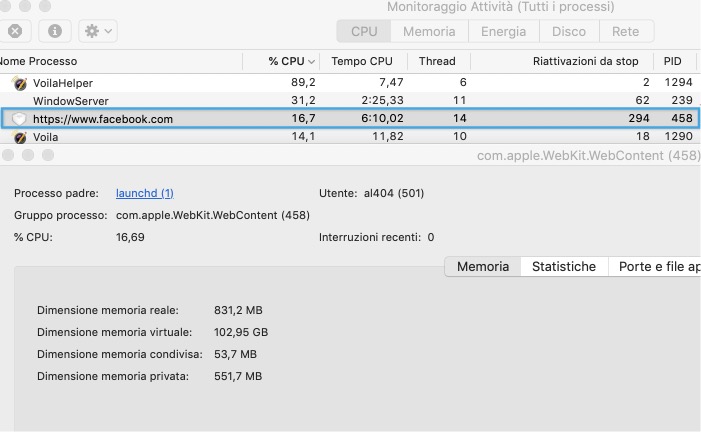This screenshot has height=432, width=701.
Task: Select the Voila process name
Action: click(45, 137)
